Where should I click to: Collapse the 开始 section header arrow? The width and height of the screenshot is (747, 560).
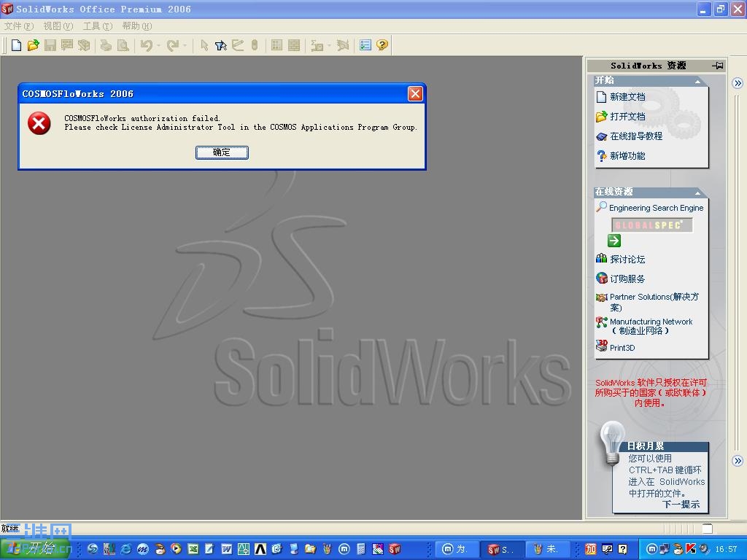697,82
